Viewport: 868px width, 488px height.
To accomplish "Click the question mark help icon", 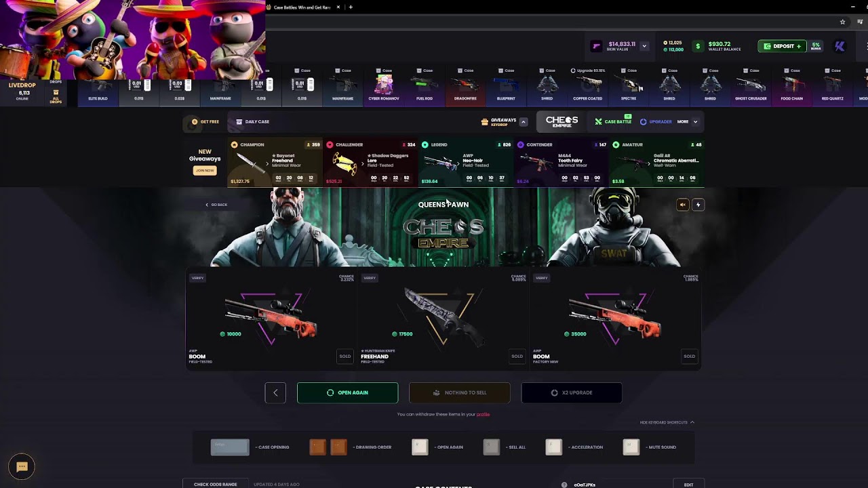I will click(x=564, y=485).
